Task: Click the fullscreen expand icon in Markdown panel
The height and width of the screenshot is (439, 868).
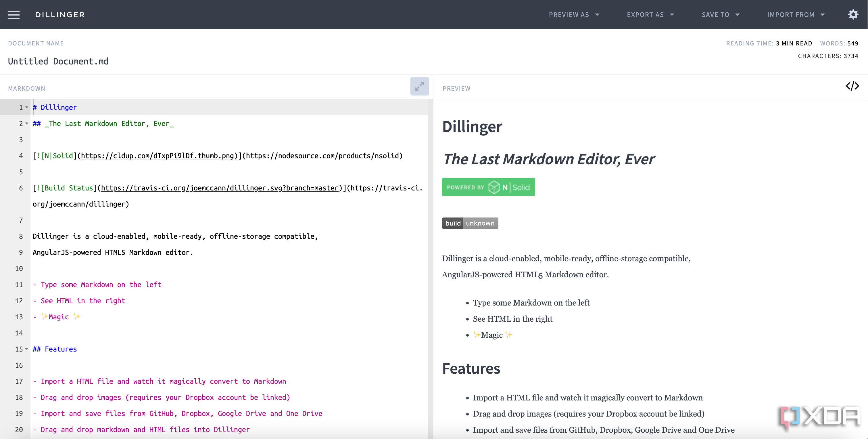Action: coord(419,87)
